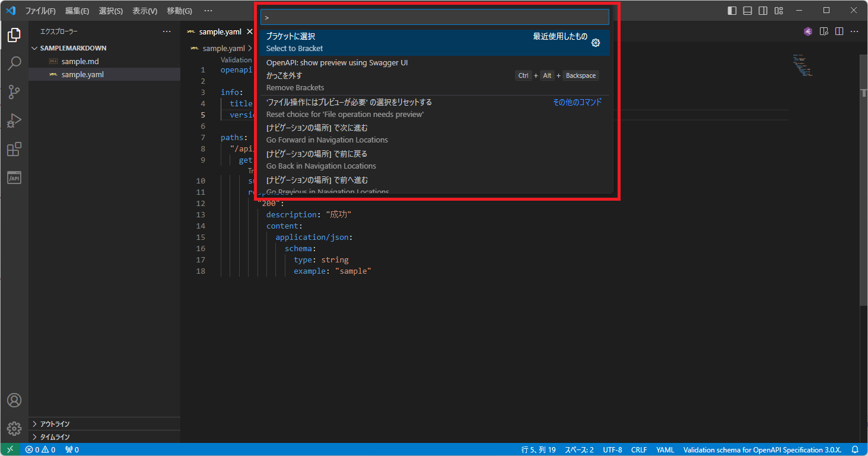The width and height of the screenshot is (868, 456).
Task: Toggle the secondary sidebar
Action: pos(762,10)
